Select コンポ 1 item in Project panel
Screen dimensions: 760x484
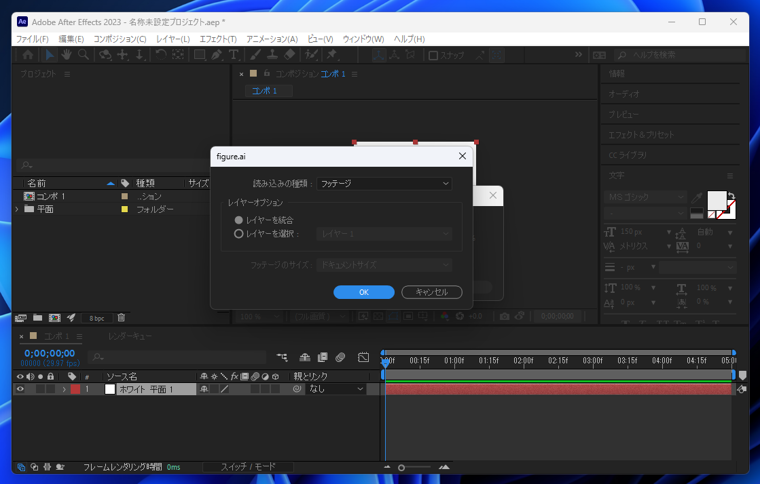click(x=50, y=196)
